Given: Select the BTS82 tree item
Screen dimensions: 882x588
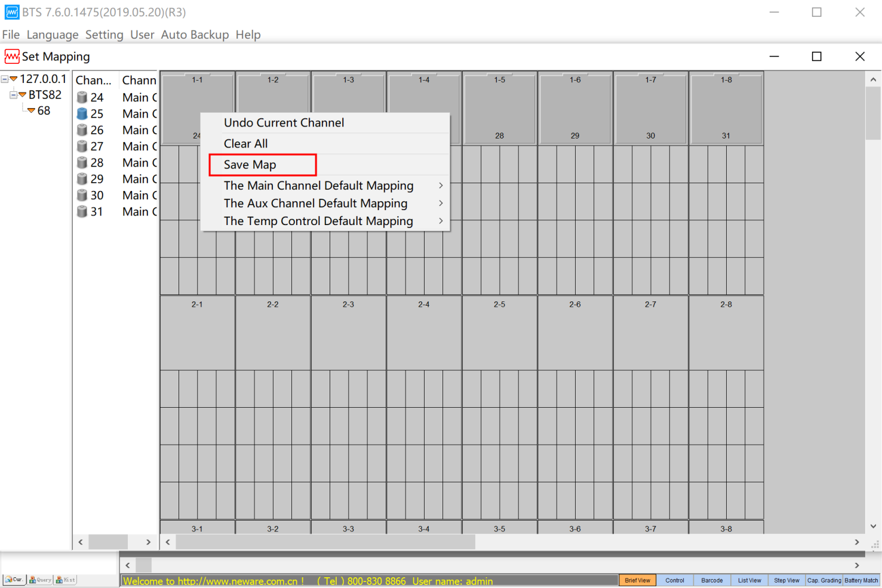Looking at the screenshot, I should 45,95.
